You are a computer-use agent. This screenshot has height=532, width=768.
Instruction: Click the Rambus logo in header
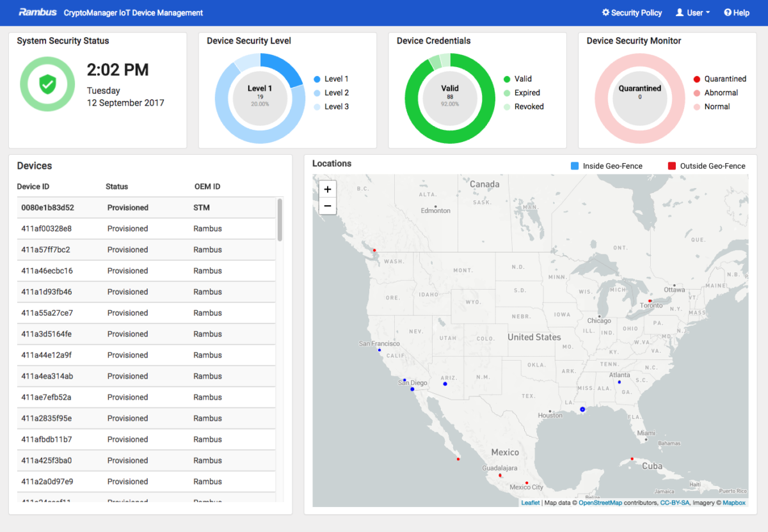tap(38, 12)
